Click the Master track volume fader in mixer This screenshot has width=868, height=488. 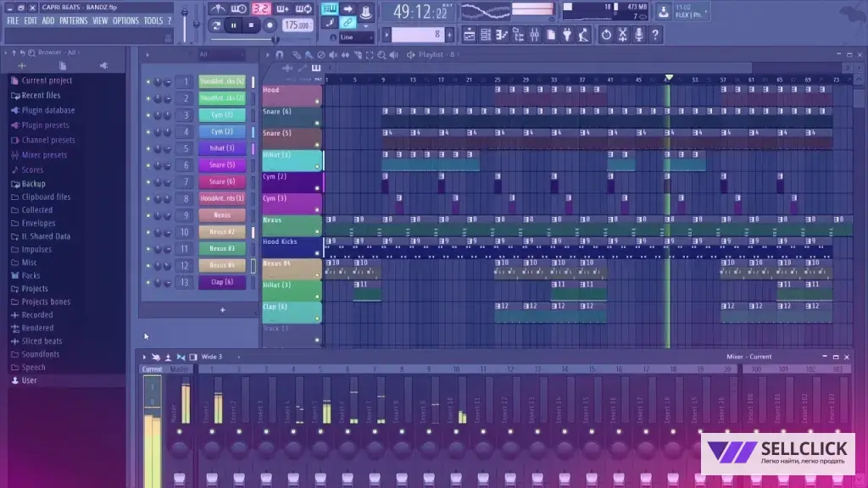pos(180,478)
